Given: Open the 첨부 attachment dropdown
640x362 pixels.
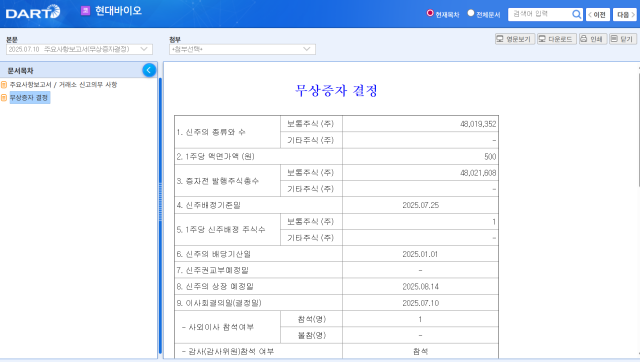Looking at the screenshot, I should pyautogui.click(x=242, y=49).
